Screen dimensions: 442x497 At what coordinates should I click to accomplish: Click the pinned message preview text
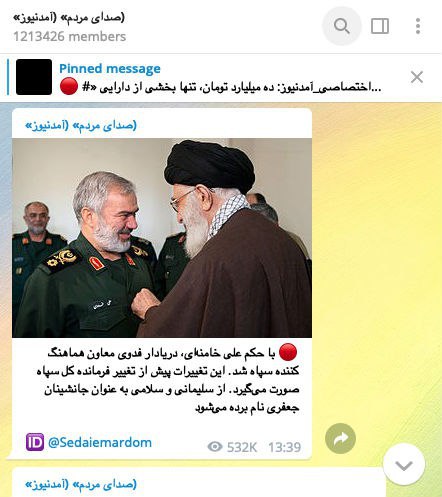point(231,87)
